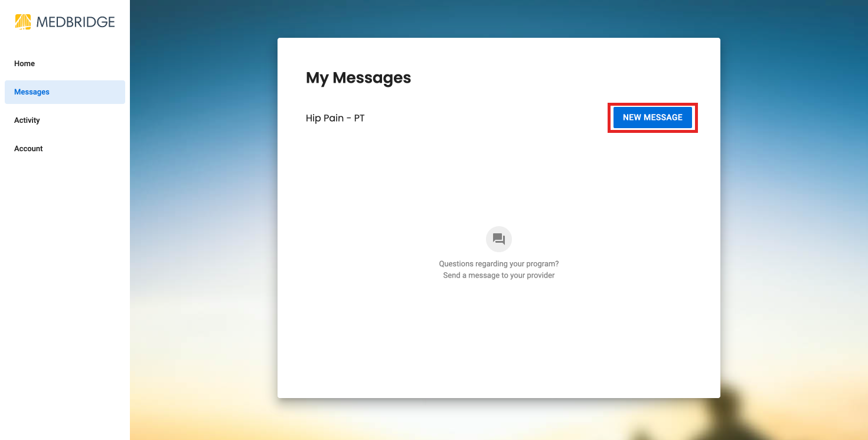This screenshot has height=440, width=868.
Task: Select the yellow logo graphic beside MEDBRIDGE text
Action: click(22, 21)
